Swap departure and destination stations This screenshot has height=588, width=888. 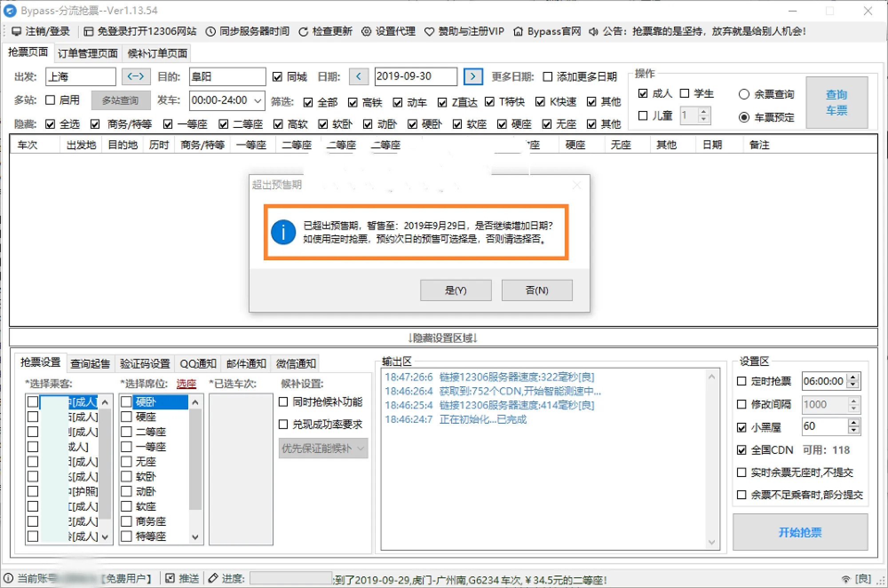click(136, 76)
